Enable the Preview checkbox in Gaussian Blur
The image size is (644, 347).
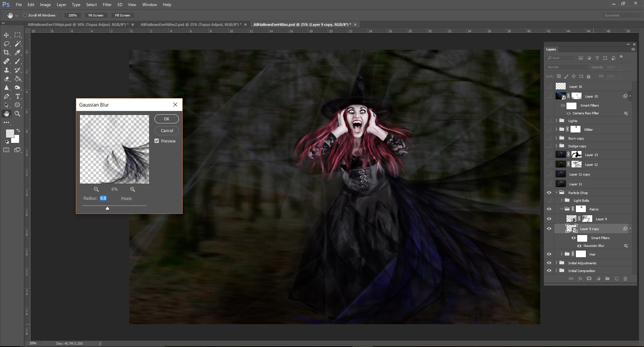[x=157, y=141]
